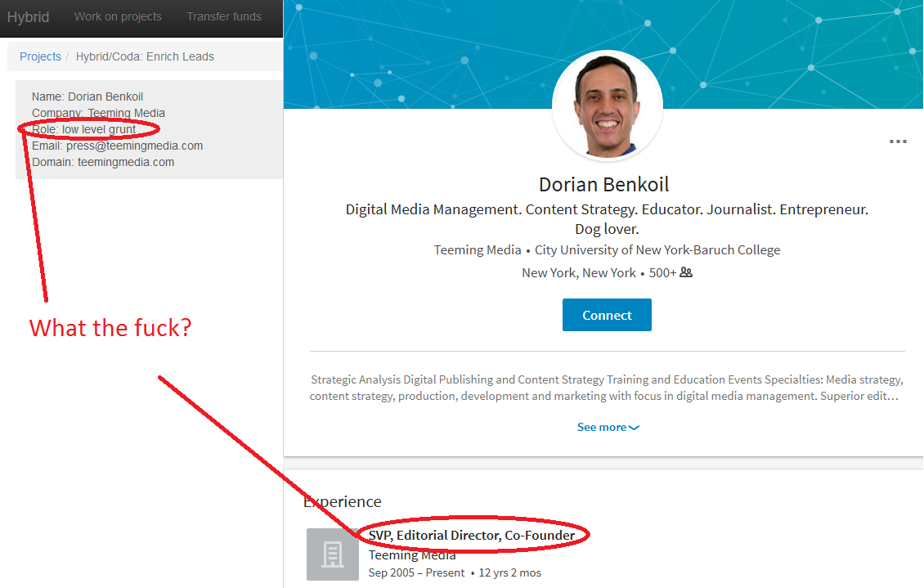Open Work on projects menu
The image size is (924, 588).
(x=118, y=16)
